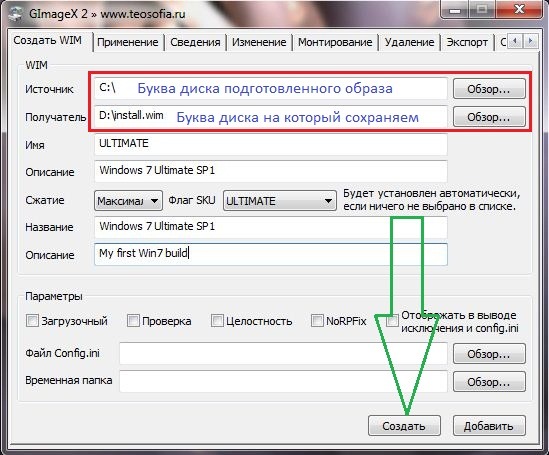Viewport: 549px width, 455px height.
Task: Click the GImageX app icon in title bar
Action: (x=15, y=15)
